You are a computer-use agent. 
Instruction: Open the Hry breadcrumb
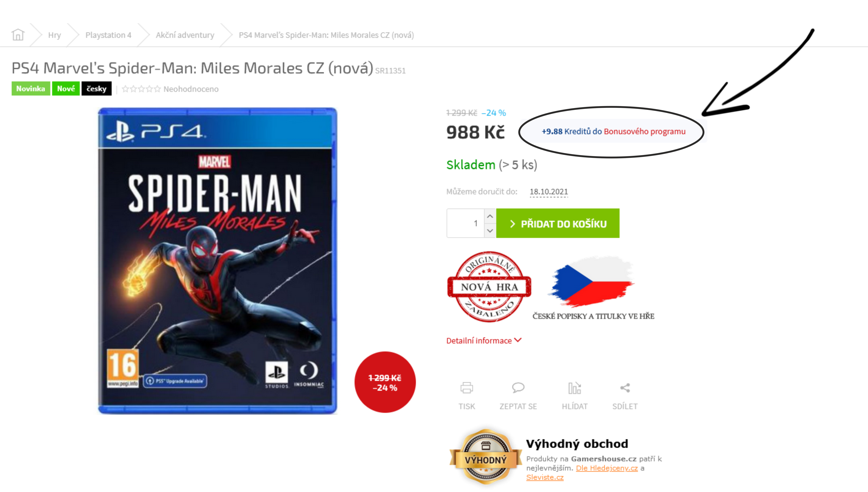coord(54,35)
